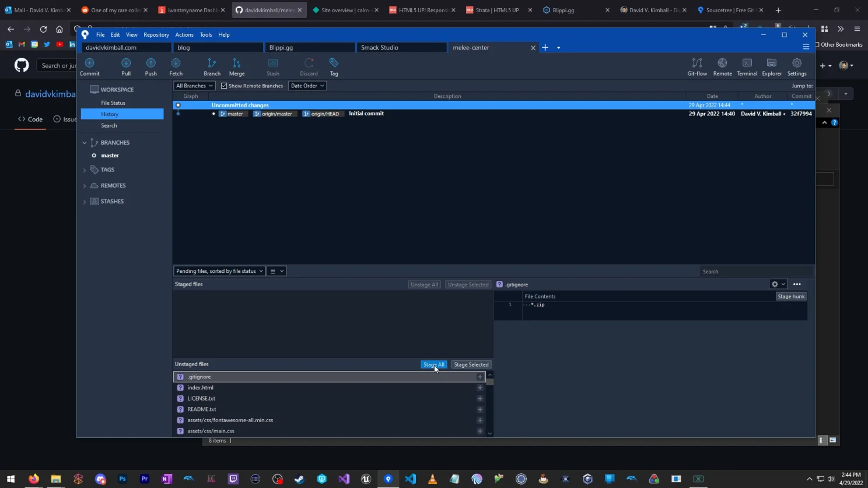868x488 pixels.
Task: Click the Stage hunk button
Action: [790, 296]
